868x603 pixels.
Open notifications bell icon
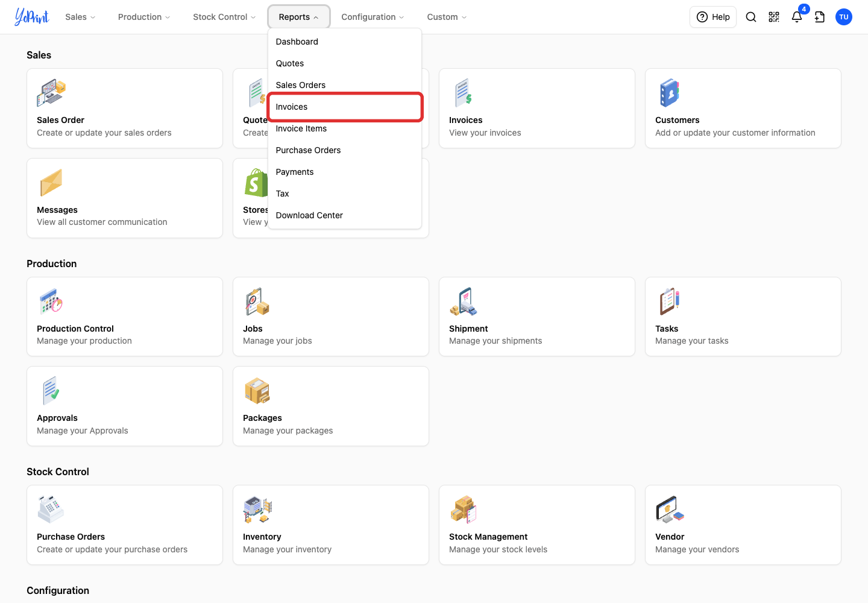pos(797,17)
